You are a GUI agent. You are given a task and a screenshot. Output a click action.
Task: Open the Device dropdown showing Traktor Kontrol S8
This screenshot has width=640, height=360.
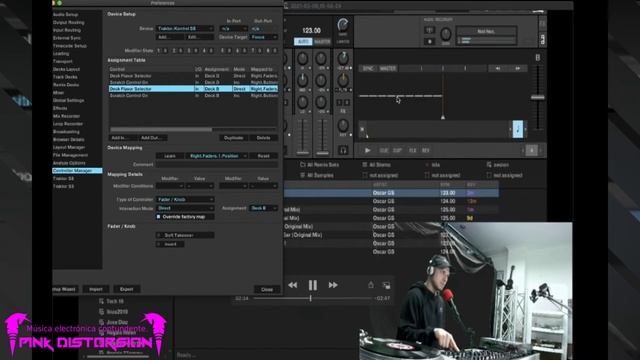point(185,29)
